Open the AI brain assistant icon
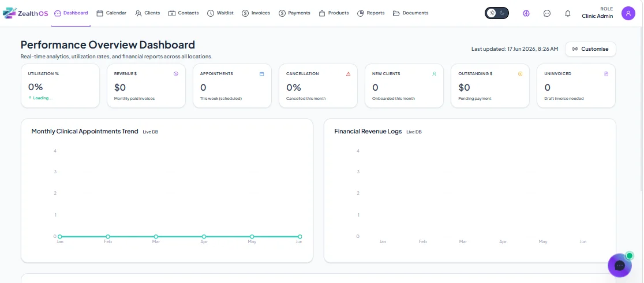Image resolution: width=644 pixels, height=283 pixels. 526,13
